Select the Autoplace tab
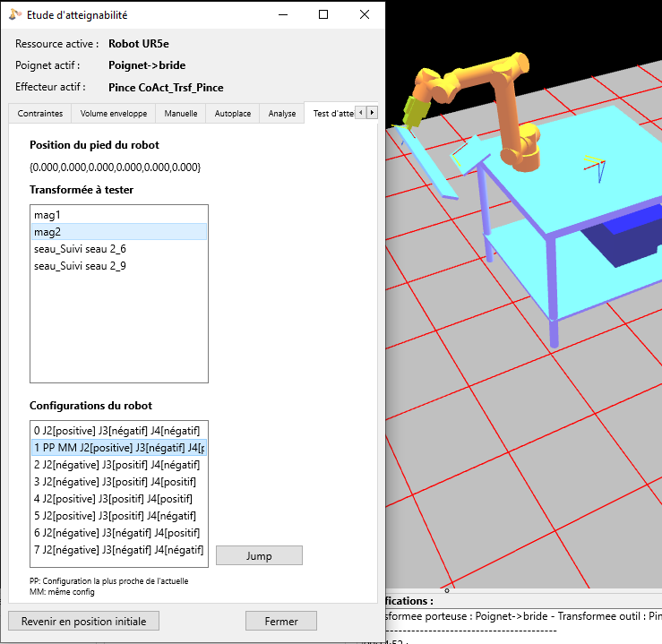662x644 pixels. [233, 114]
